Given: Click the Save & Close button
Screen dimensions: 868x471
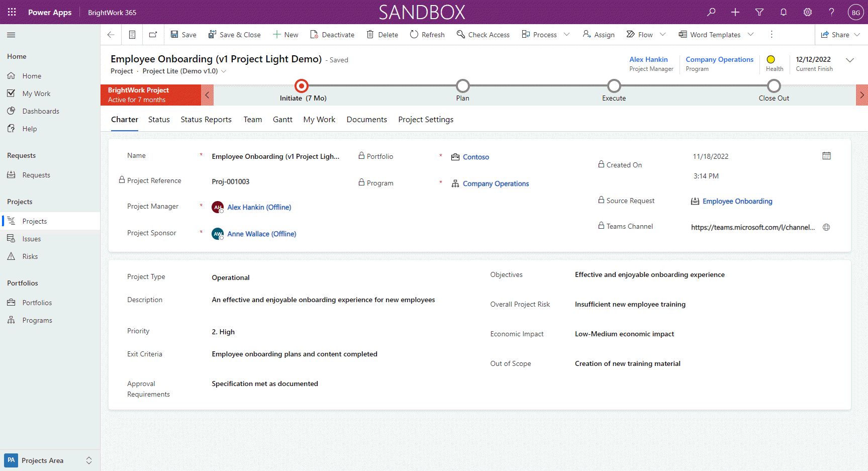Looking at the screenshot, I should pos(234,34).
